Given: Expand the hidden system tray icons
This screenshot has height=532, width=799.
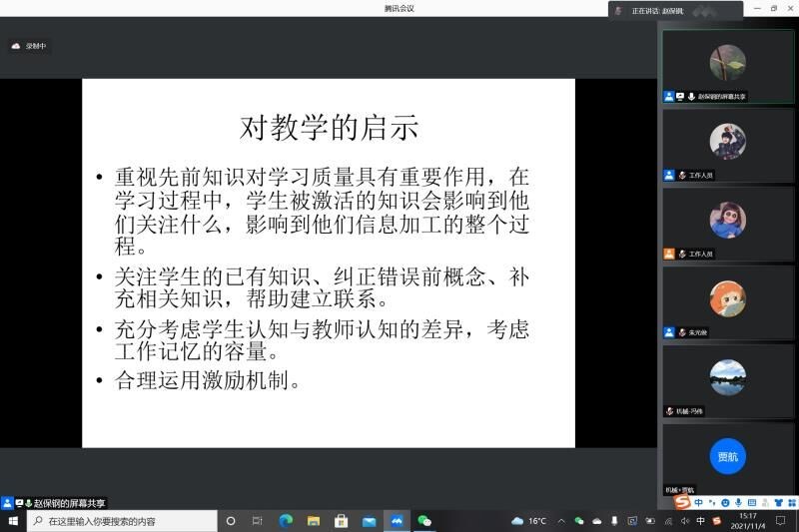Looking at the screenshot, I should (x=562, y=521).
